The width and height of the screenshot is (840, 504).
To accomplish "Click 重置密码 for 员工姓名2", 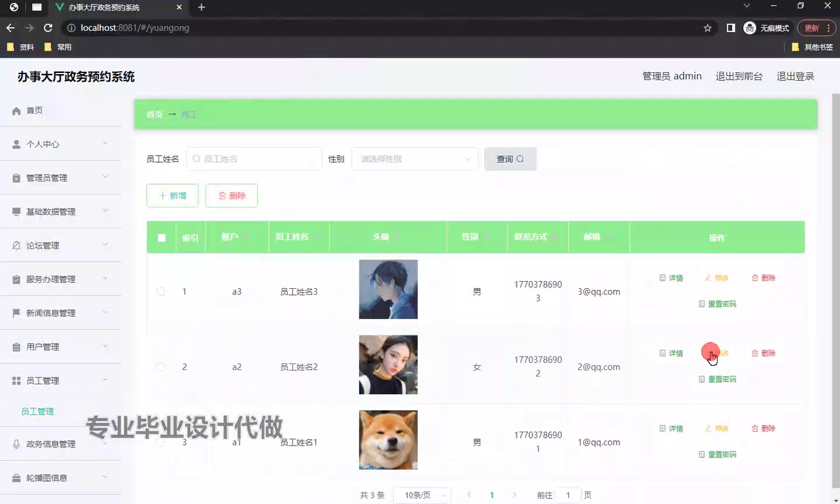I will tap(717, 379).
